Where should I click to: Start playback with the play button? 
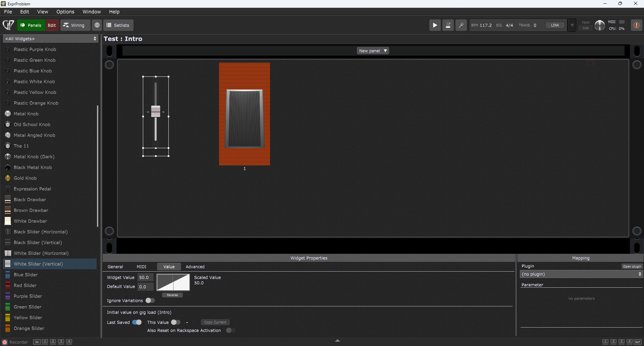[x=435, y=25]
